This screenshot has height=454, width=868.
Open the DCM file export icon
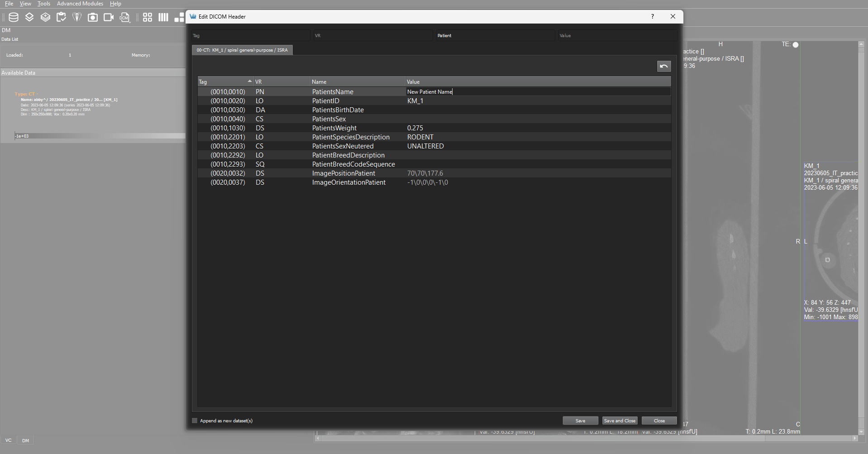(x=124, y=17)
